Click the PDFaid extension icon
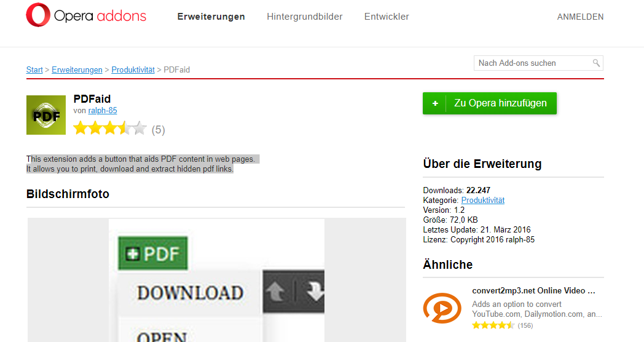644x342 pixels. (x=46, y=115)
